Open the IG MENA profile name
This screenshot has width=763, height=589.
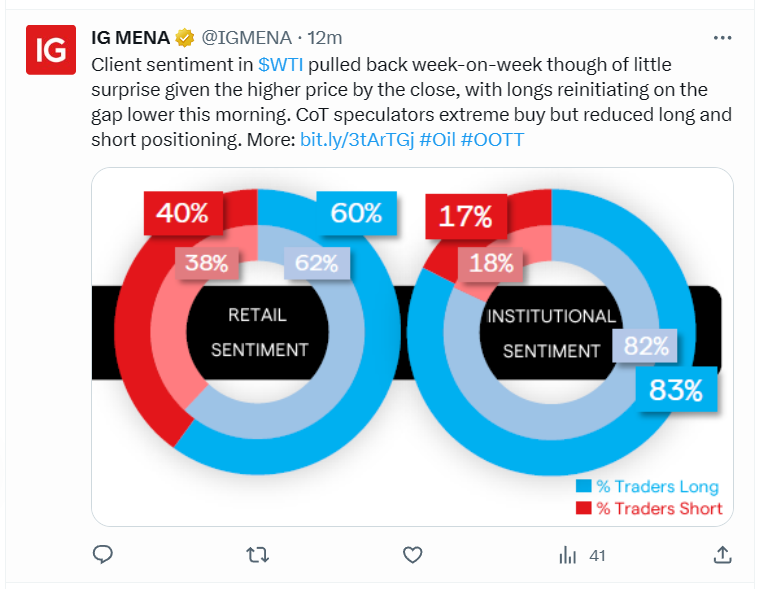[130, 38]
